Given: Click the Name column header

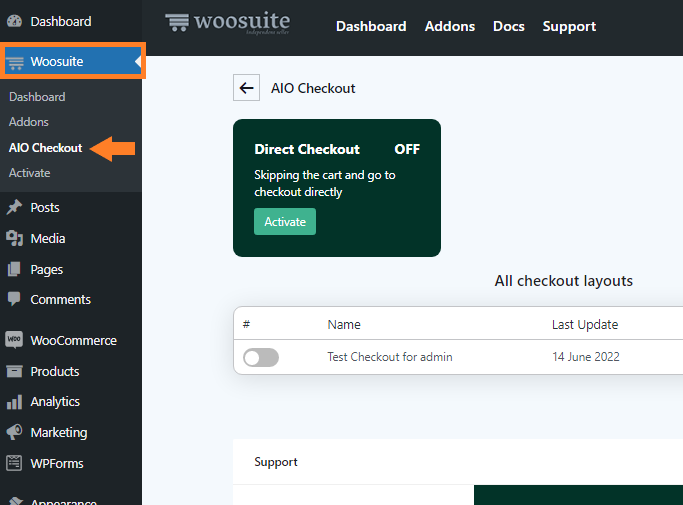Looking at the screenshot, I should click(344, 325).
